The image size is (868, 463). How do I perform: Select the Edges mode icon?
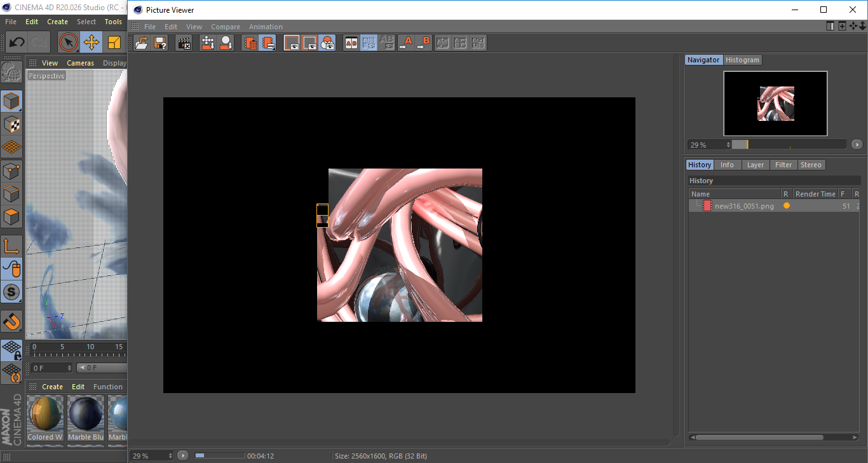pyautogui.click(x=11, y=193)
